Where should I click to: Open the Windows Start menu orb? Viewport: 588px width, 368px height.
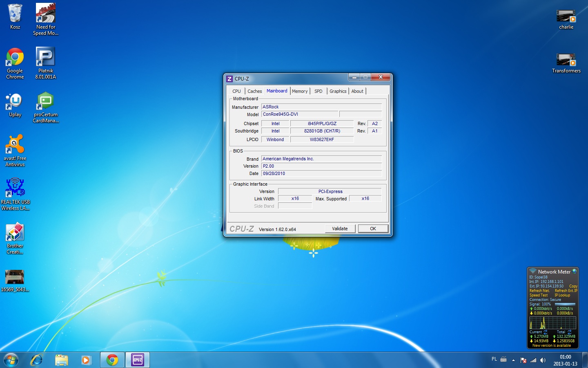click(x=11, y=360)
